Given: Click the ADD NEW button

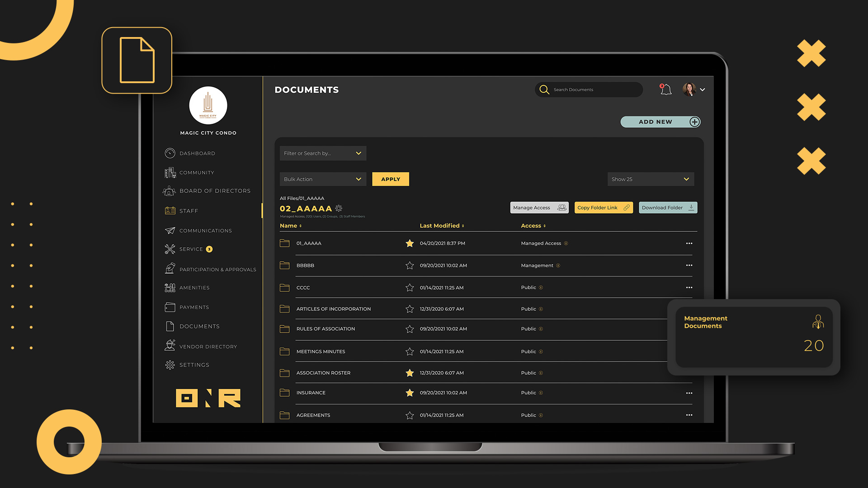Looking at the screenshot, I should [656, 122].
